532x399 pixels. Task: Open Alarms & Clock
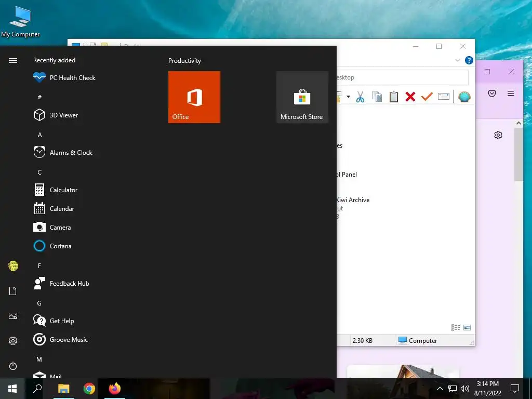point(63,152)
